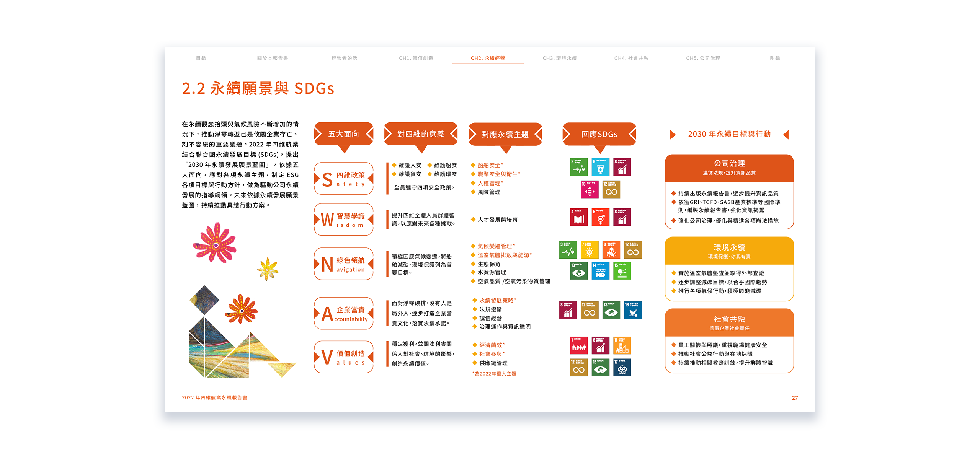Screen dimensions: 980x459
Task: Expand the 五大面向 header banner
Action: [343, 134]
